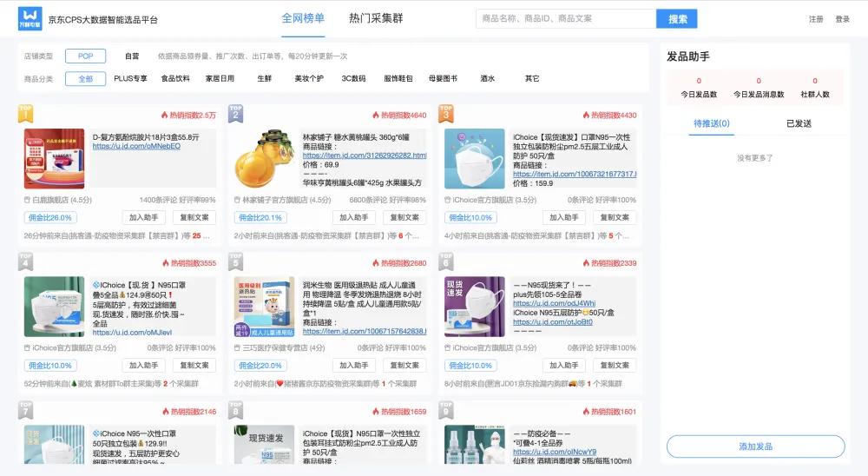Filter by 美妆个护 category
Screen dimensions: 868x476
tap(309, 79)
